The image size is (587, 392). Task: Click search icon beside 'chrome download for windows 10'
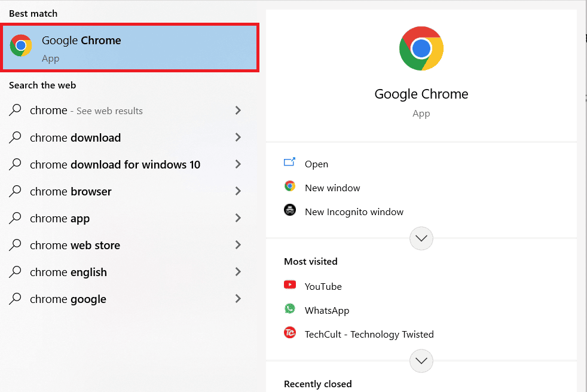click(15, 164)
